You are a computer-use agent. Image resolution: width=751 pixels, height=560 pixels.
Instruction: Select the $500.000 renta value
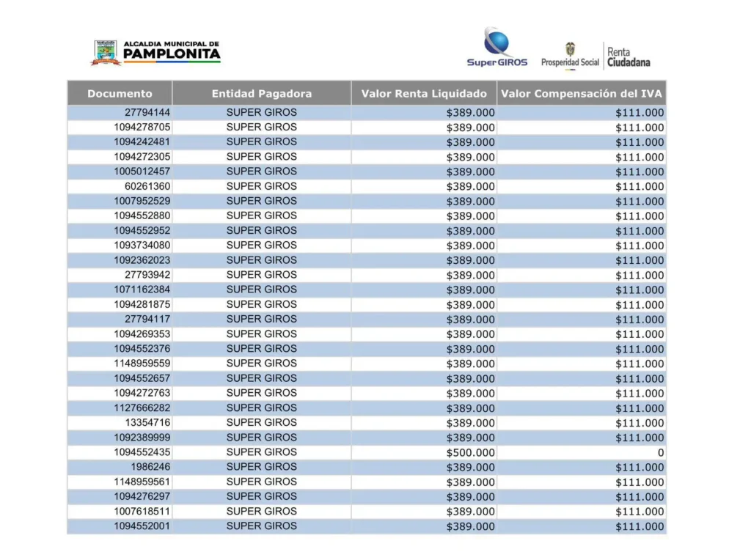coord(470,453)
